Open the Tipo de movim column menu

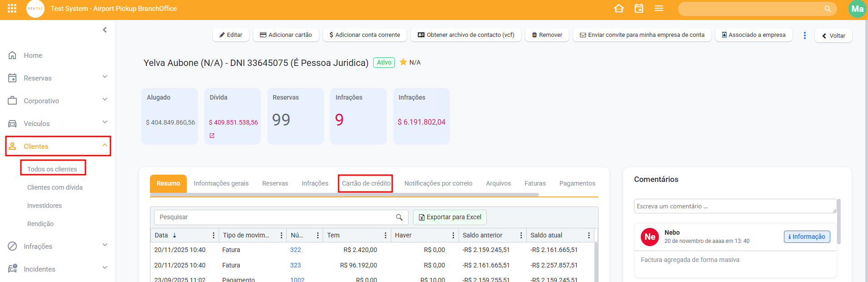281,235
